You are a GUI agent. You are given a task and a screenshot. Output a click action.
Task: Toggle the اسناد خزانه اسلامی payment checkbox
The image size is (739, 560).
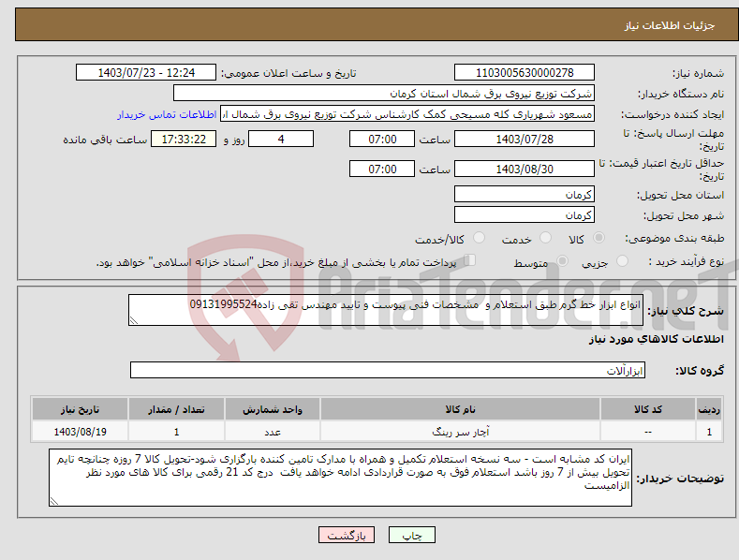(469, 260)
